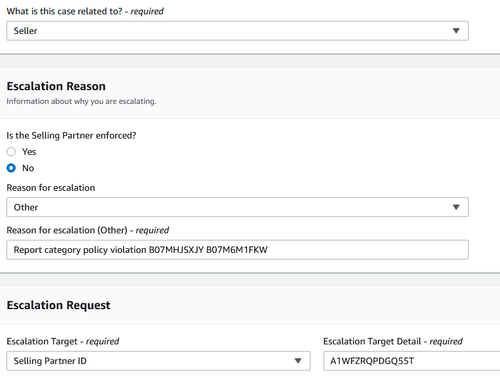
Task: Click the Reason for escalation (Other) text field
Action: point(237,250)
